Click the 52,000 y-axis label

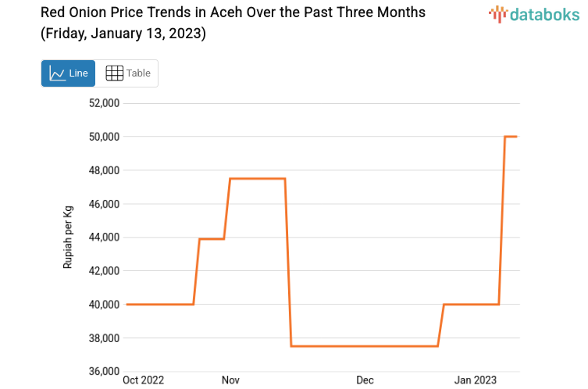102,103
